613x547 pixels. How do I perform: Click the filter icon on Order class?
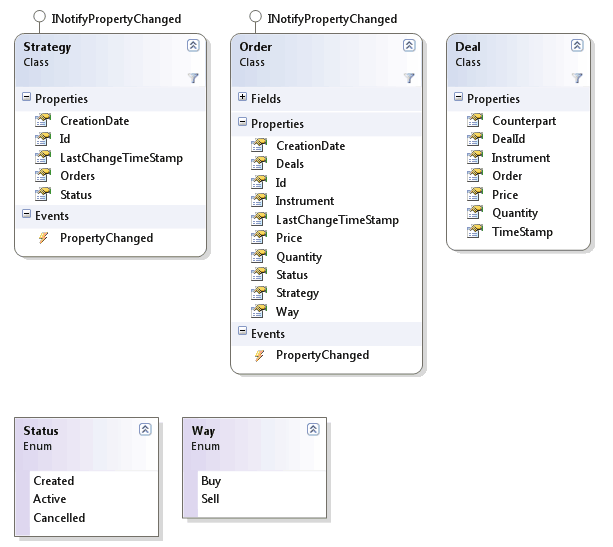tap(409, 78)
